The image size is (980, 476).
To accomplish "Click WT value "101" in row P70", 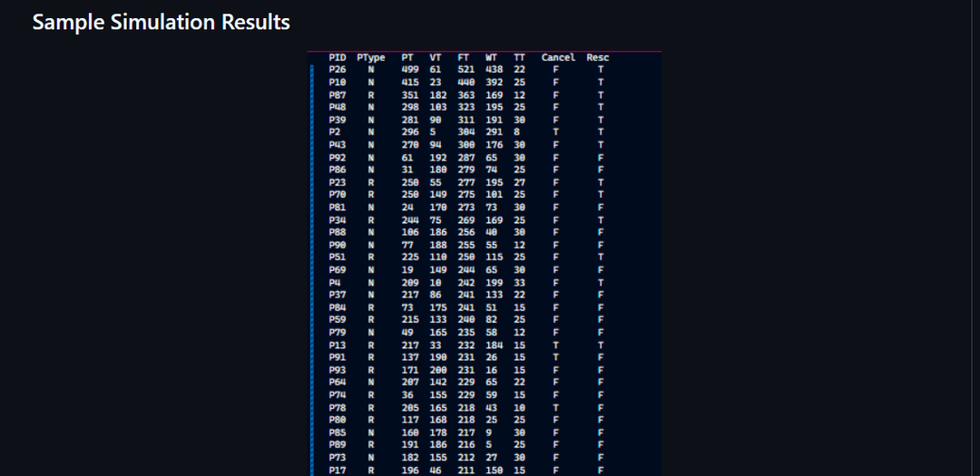I will click(x=495, y=194).
